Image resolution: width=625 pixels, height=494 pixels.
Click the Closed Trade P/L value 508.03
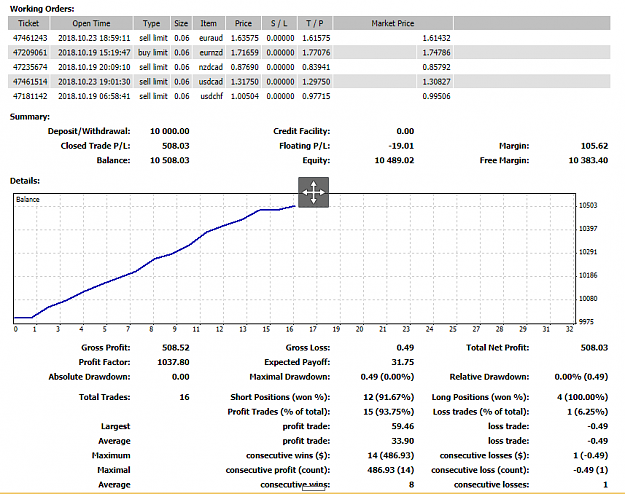pos(175,146)
